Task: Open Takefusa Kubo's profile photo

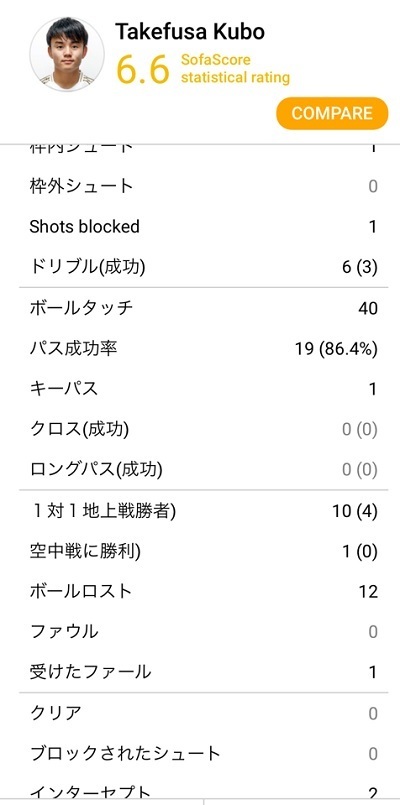Action: (x=67, y=54)
